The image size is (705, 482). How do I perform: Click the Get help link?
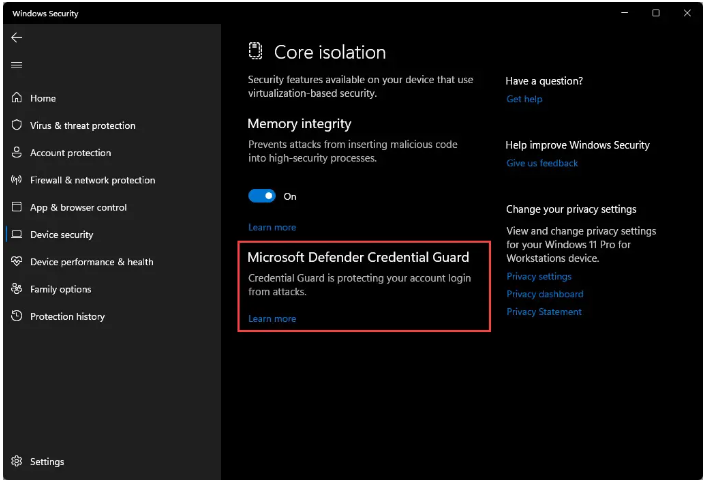coord(524,99)
